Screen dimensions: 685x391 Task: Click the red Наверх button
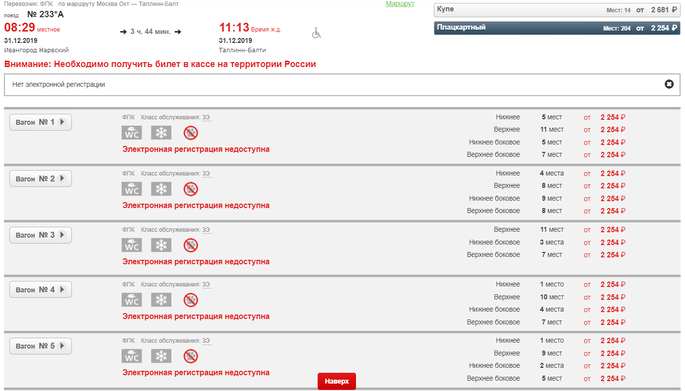[337, 381]
